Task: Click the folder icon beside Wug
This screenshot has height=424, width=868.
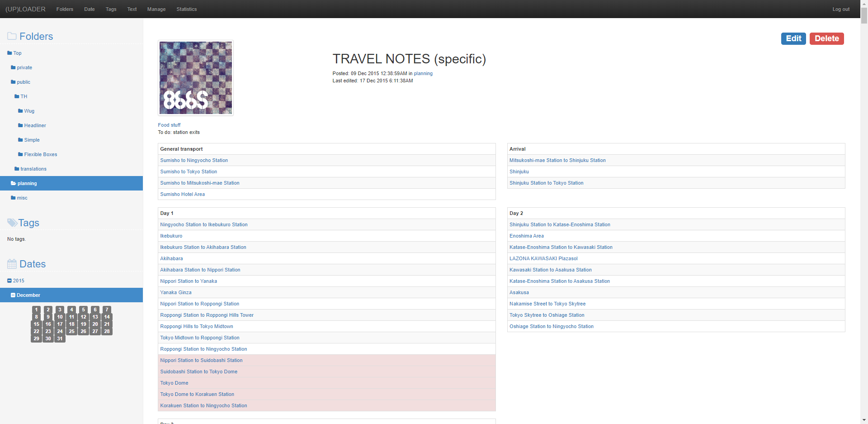Action: tap(20, 111)
